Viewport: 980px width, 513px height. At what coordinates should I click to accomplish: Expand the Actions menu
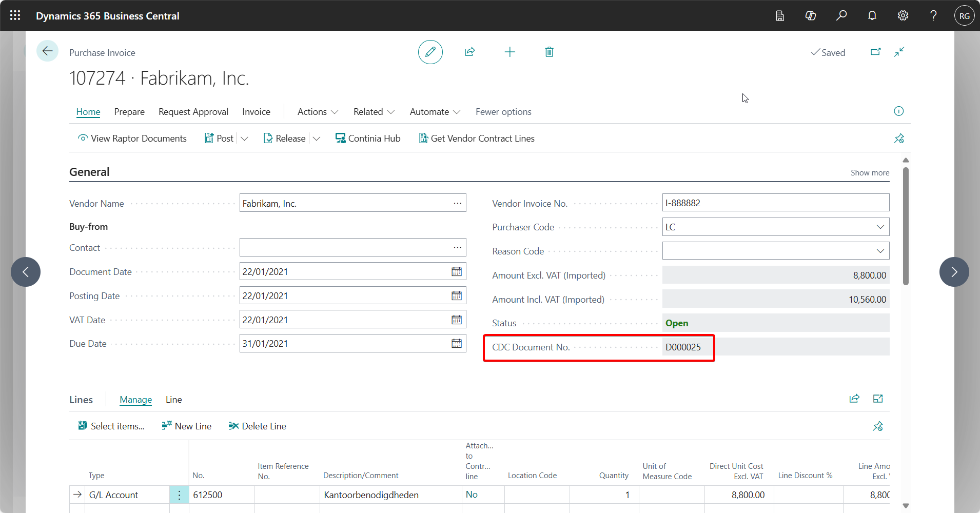318,112
